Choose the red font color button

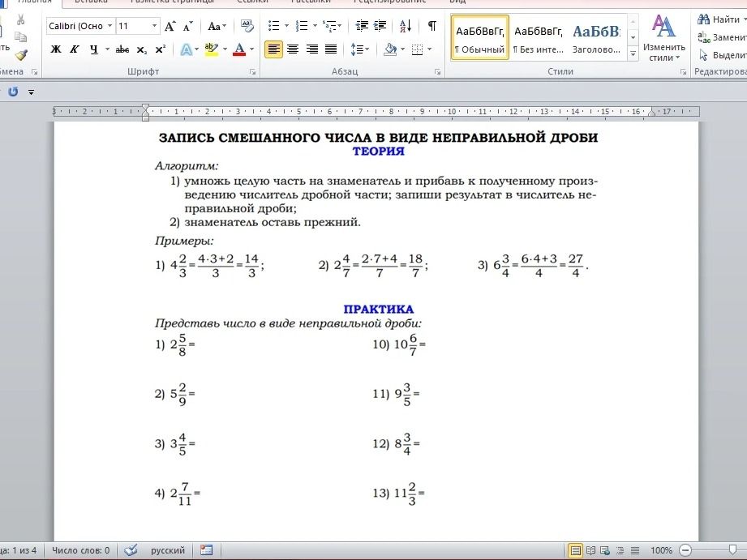(239, 49)
